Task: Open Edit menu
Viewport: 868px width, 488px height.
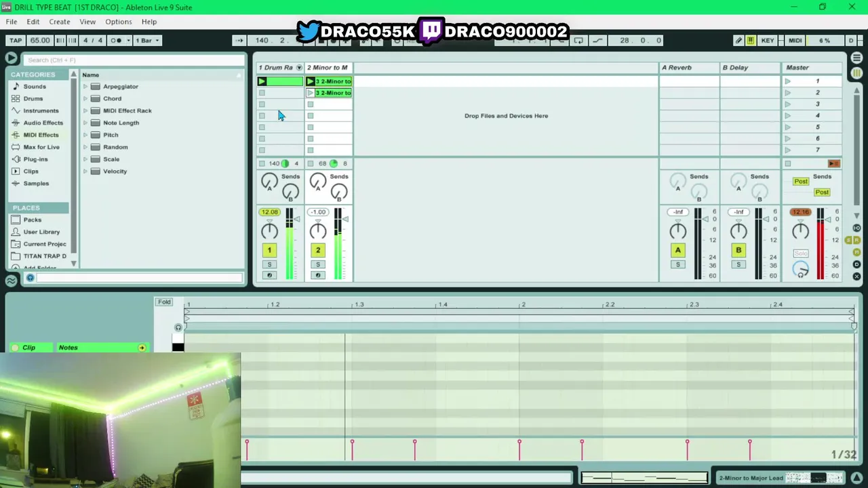Action: 33,22
